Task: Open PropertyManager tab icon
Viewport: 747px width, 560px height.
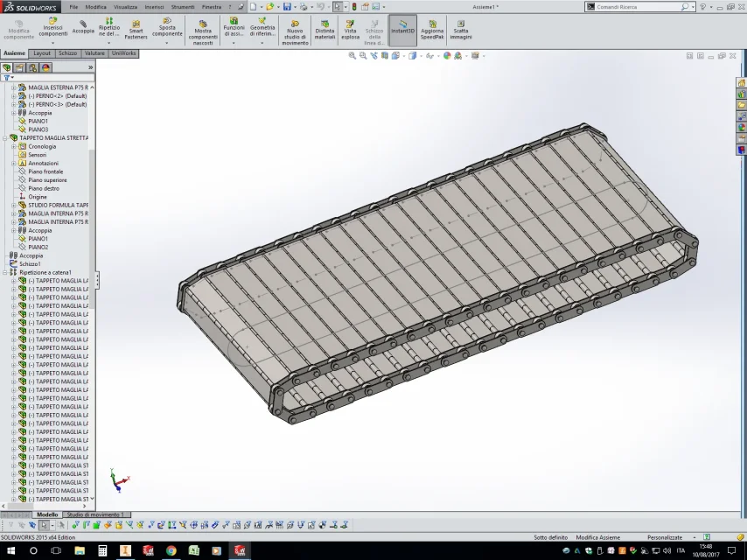Action: pyautogui.click(x=19, y=67)
